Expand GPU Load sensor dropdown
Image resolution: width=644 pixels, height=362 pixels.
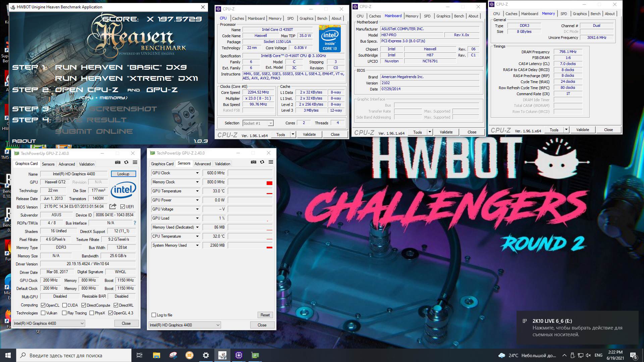[197, 218]
